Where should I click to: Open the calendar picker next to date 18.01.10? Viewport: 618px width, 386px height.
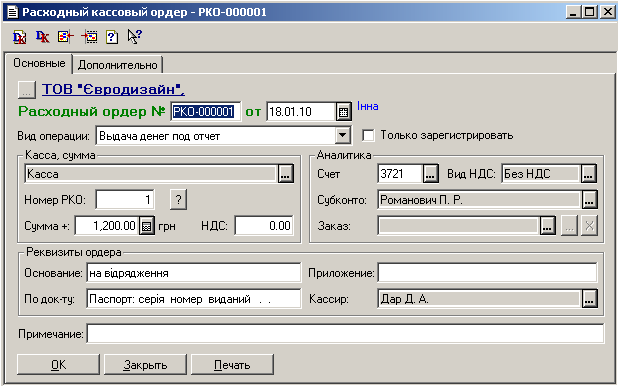(344, 112)
